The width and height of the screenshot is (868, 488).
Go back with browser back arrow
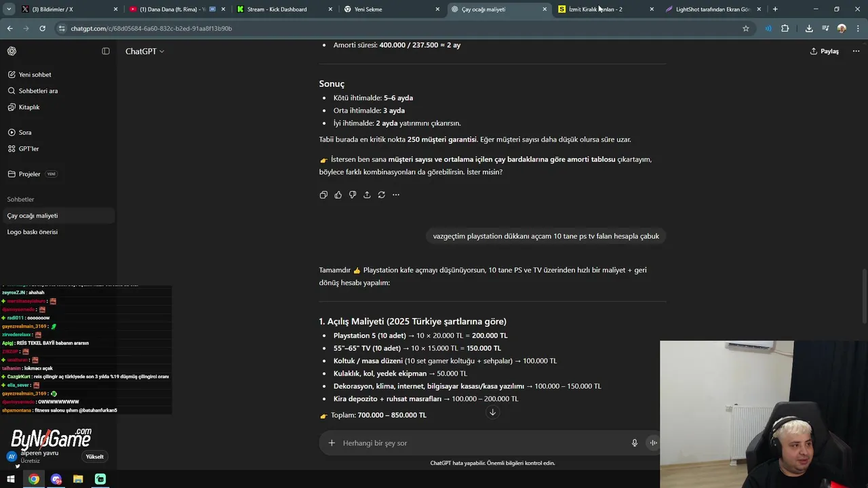click(9, 28)
